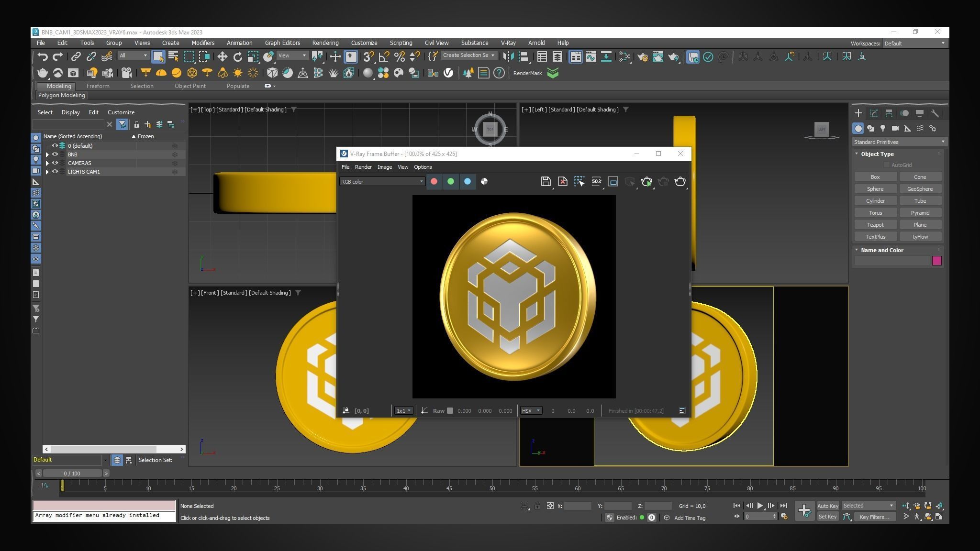This screenshot has height=551, width=980.
Task: Clear image in V-Ray Frame Buffer
Action: point(563,181)
